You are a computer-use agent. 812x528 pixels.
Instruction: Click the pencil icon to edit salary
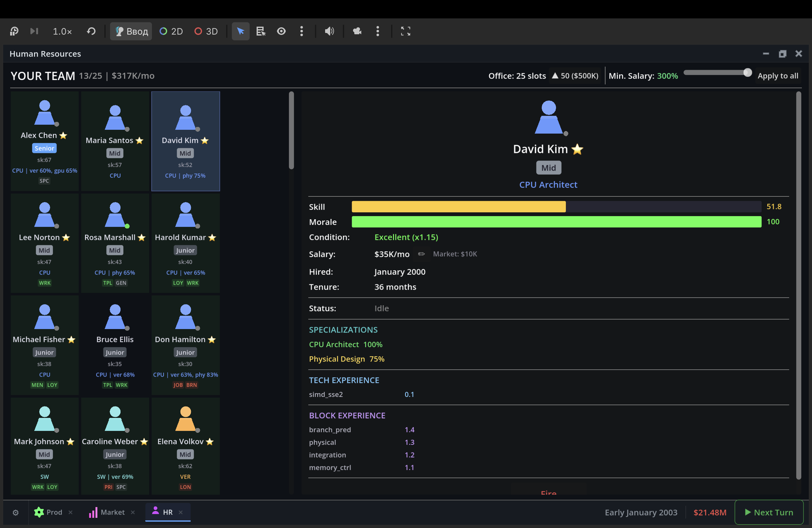[421, 254]
